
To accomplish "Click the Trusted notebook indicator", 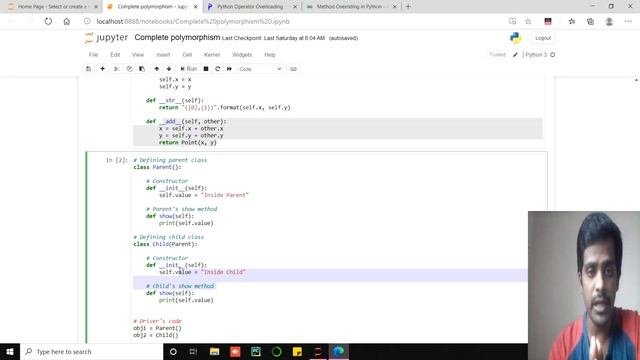I will click(497, 55).
